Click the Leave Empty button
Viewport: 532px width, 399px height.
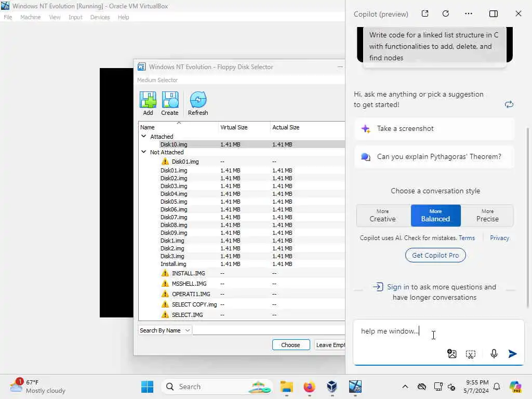pyautogui.click(x=330, y=345)
